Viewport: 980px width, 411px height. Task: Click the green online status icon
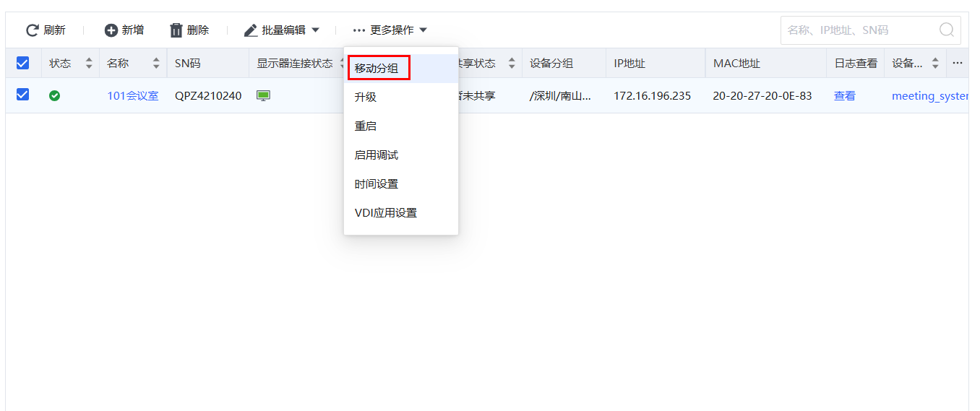(x=54, y=95)
